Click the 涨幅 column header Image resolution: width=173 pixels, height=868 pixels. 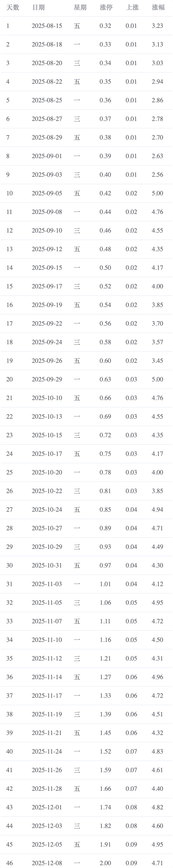pyautogui.click(x=158, y=7)
